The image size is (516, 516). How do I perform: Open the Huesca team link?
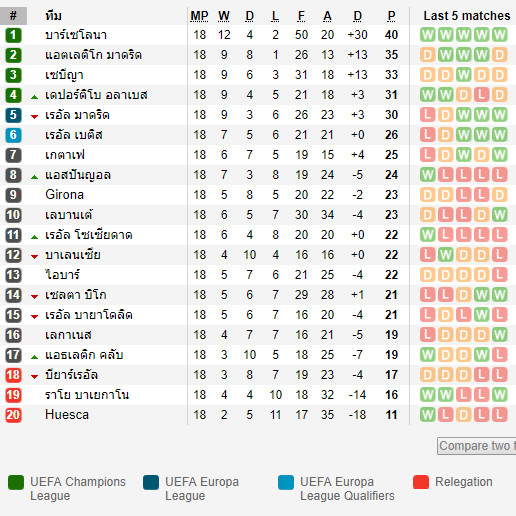point(67,415)
